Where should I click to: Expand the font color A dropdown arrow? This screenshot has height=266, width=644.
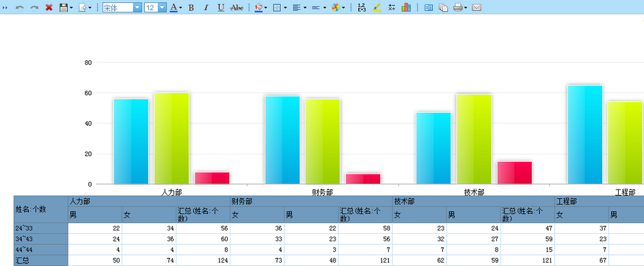coord(180,8)
